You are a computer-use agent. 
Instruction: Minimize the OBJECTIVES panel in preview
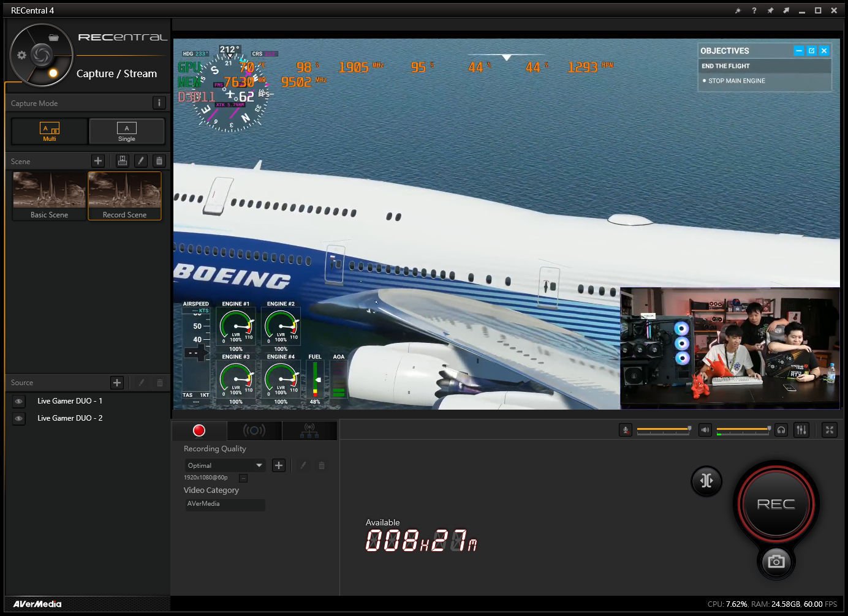click(x=799, y=51)
